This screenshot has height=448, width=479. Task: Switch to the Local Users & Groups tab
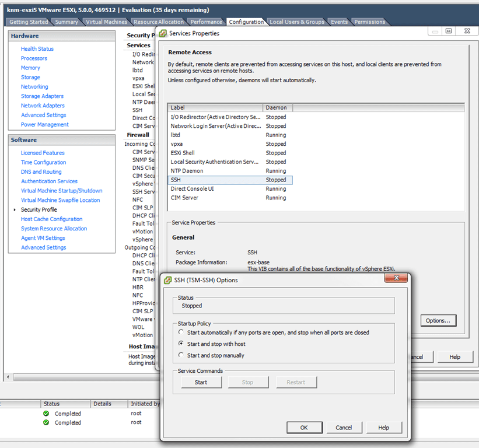(x=297, y=22)
